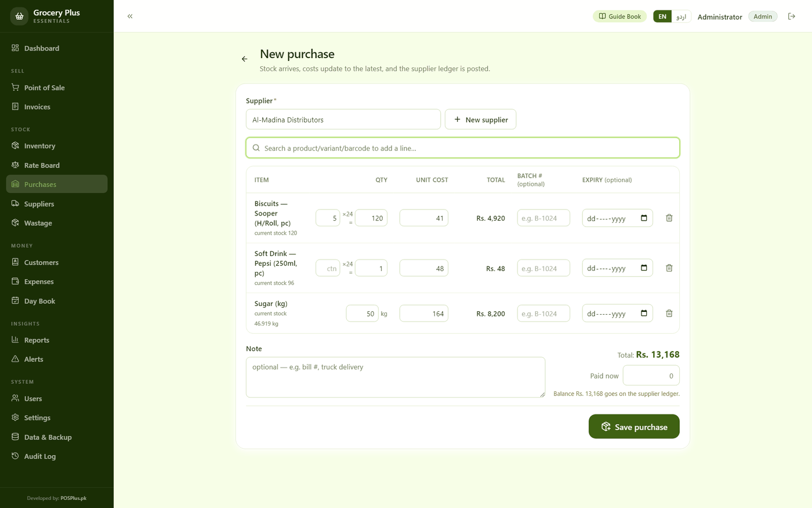
Task: Open calendar picker for Pepsi expiry
Action: 644,268
